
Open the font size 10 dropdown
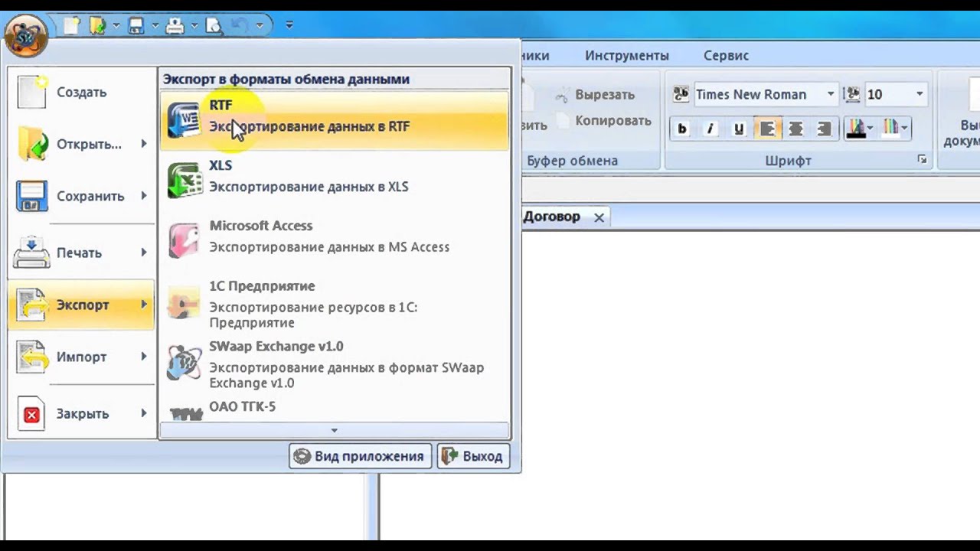click(x=920, y=94)
